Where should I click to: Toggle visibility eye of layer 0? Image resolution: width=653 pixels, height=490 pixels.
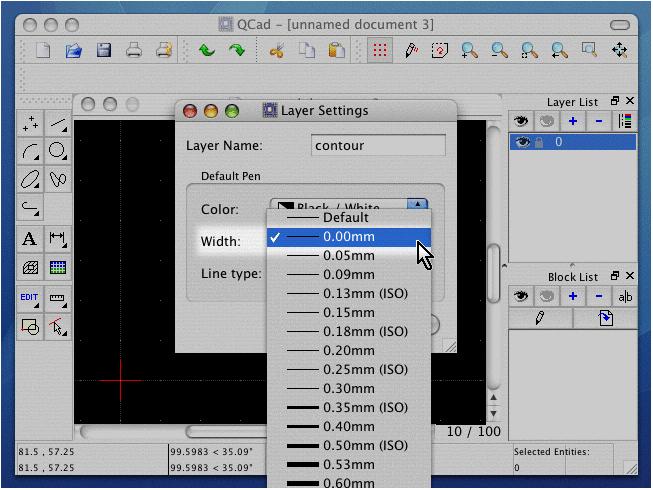click(x=523, y=142)
